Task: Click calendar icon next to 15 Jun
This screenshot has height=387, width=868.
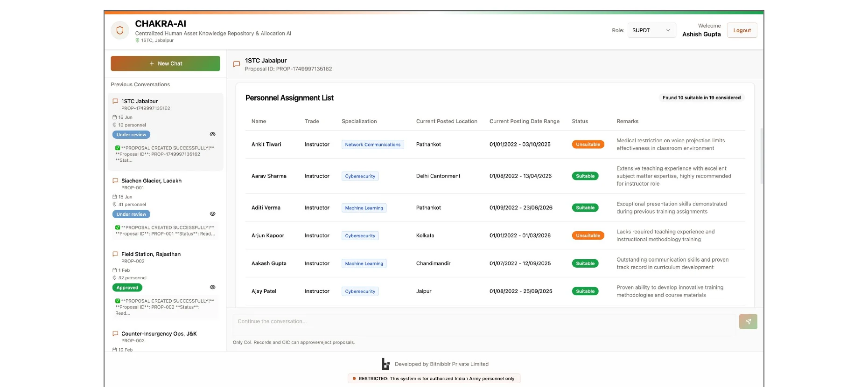Action: pos(114,117)
